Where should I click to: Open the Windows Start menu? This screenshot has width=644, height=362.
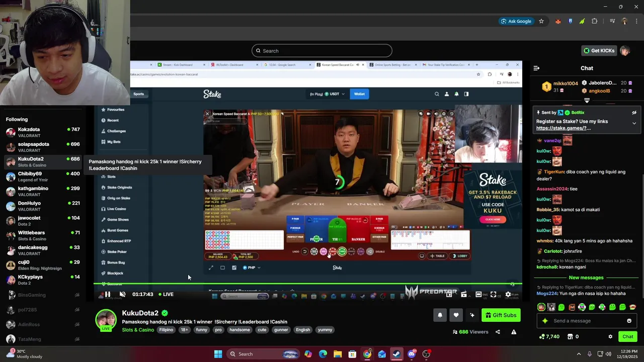coord(218,354)
